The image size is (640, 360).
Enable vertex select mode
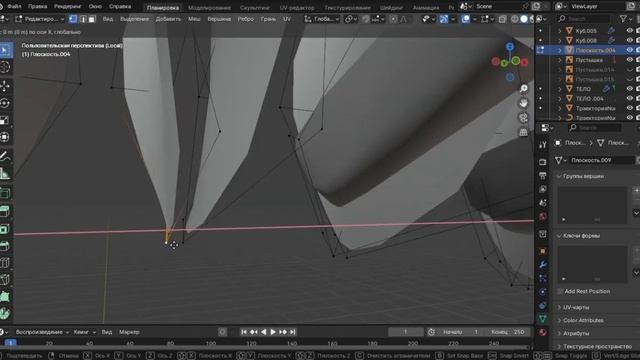coord(73,19)
